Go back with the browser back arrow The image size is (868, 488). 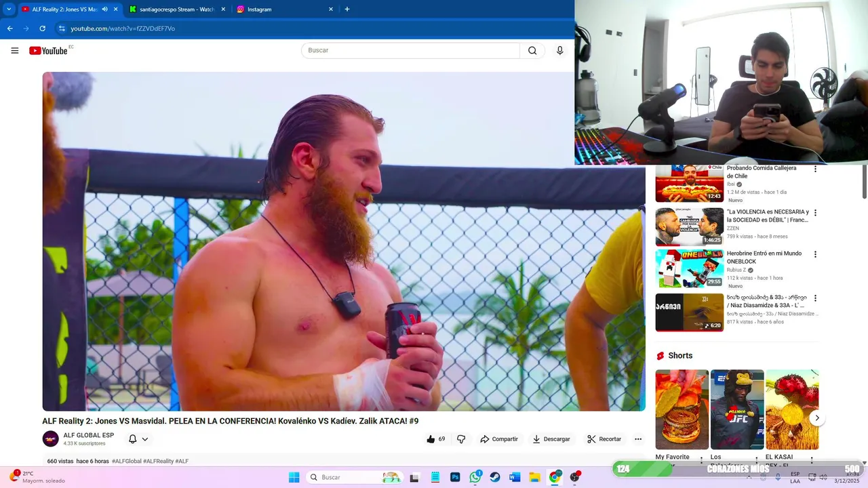pos(9,28)
